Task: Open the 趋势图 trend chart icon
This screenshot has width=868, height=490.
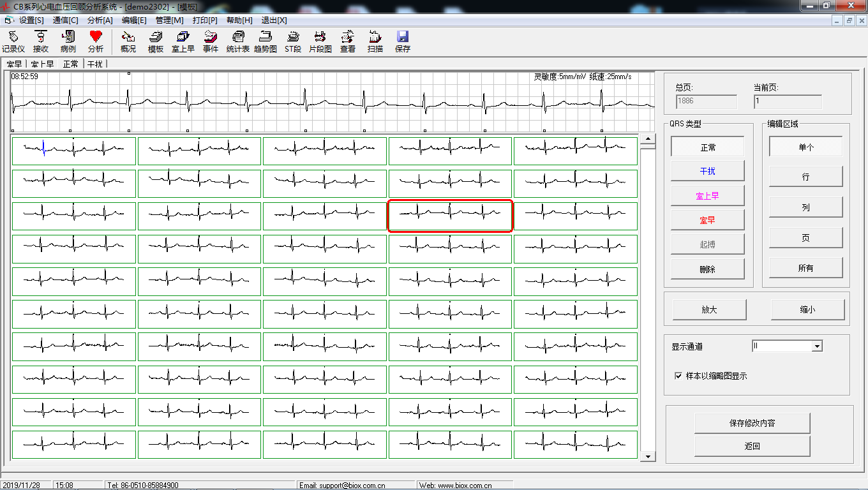Action: coord(266,41)
